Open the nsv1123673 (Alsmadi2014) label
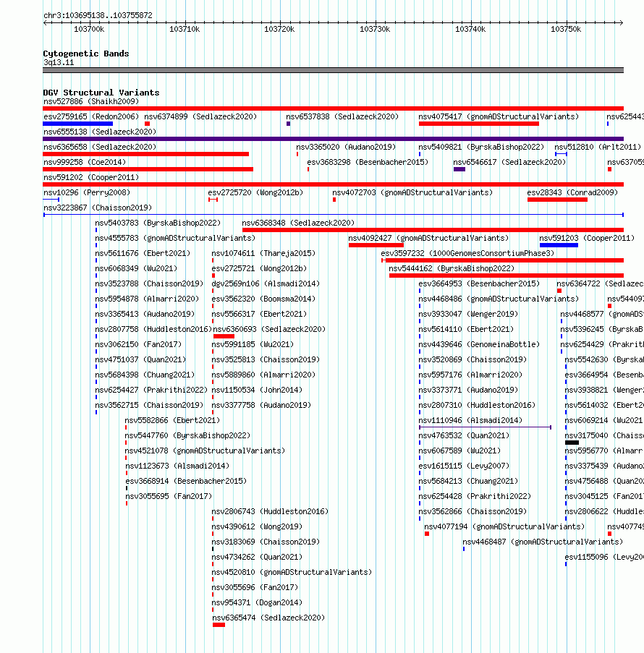Screen dimensions: 644x653 point(177,466)
